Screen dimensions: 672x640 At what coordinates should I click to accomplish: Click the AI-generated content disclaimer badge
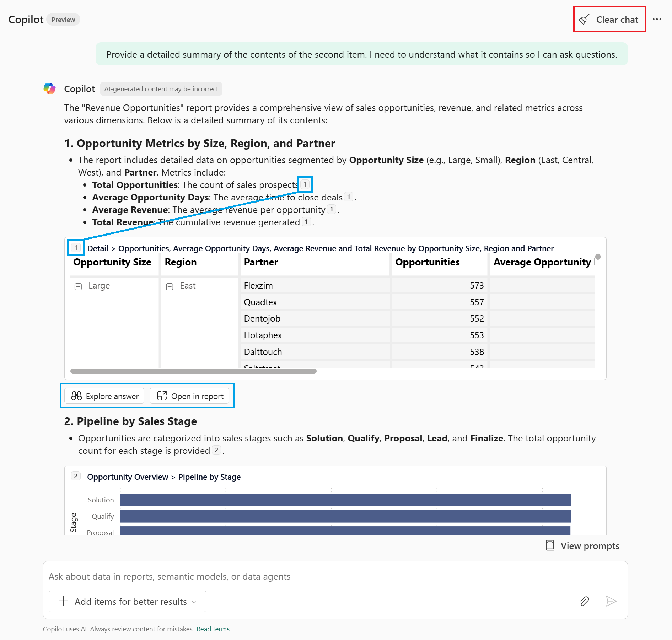pos(161,89)
